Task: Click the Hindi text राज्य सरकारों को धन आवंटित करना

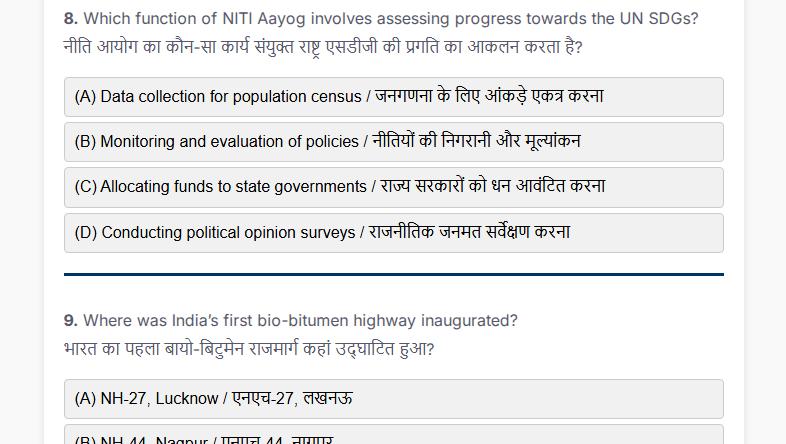Action: click(493, 186)
